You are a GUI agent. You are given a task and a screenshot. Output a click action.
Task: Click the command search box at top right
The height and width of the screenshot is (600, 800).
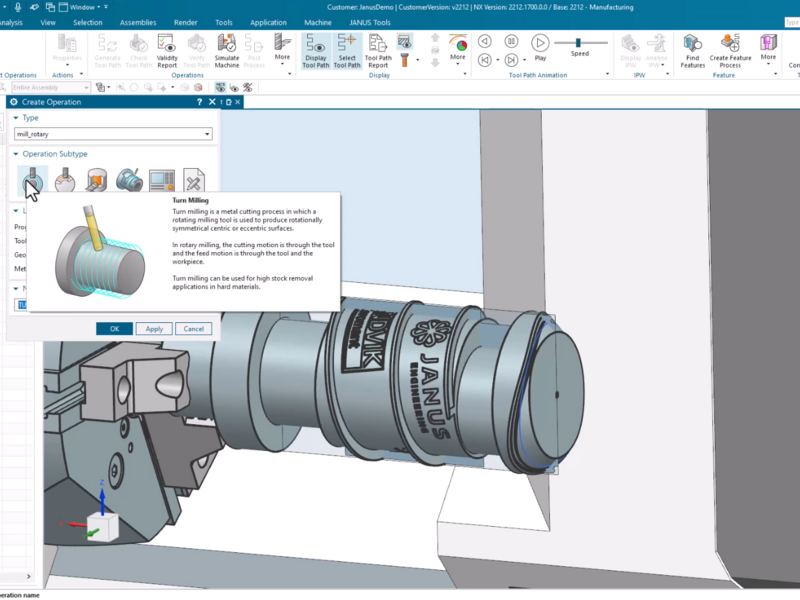(792, 22)
